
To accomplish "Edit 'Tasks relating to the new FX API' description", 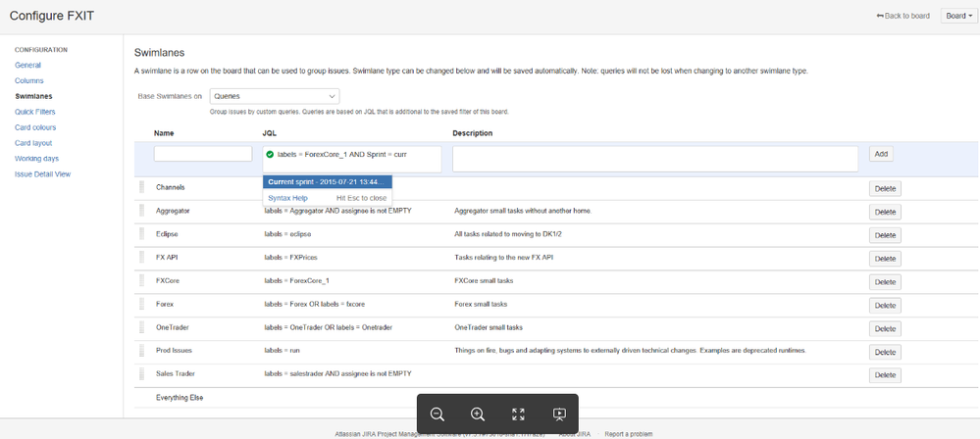I will [504, 258].
